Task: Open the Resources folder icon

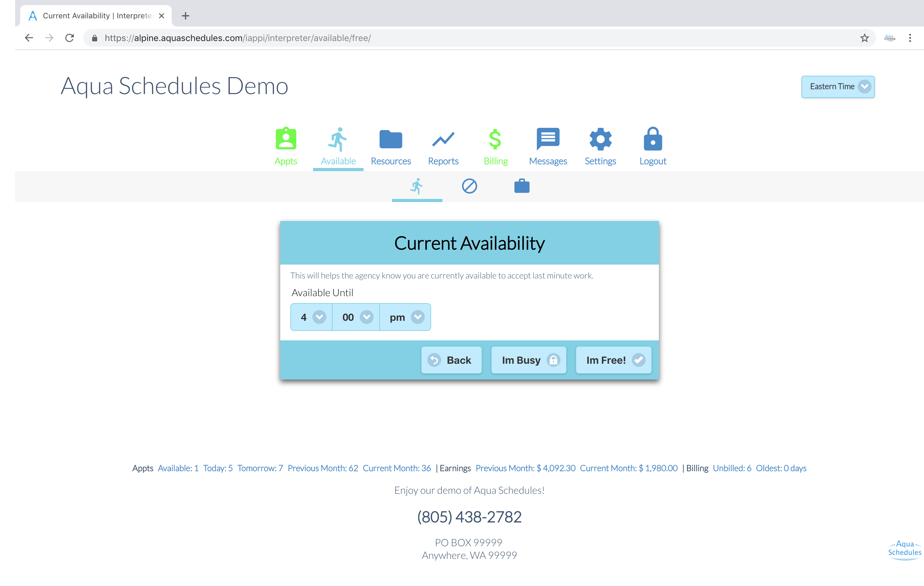Action: (391, 139)
